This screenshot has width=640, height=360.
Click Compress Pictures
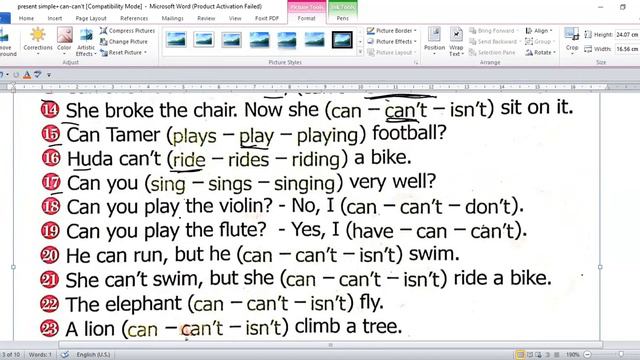pyautogui.click(x=127, y=31)
